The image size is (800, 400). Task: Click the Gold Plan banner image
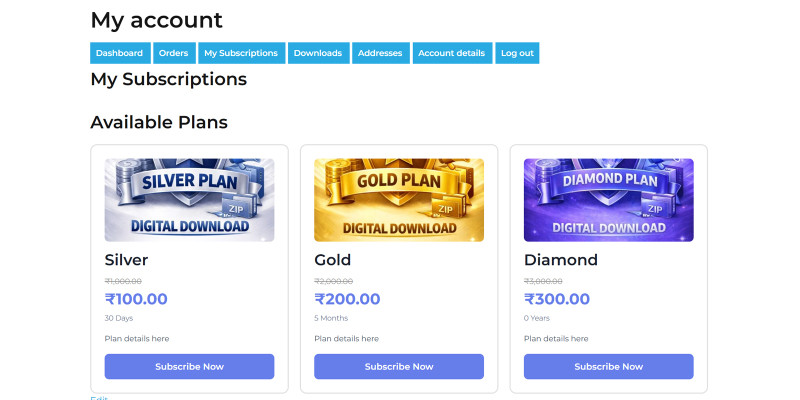(x=399, y=200)
